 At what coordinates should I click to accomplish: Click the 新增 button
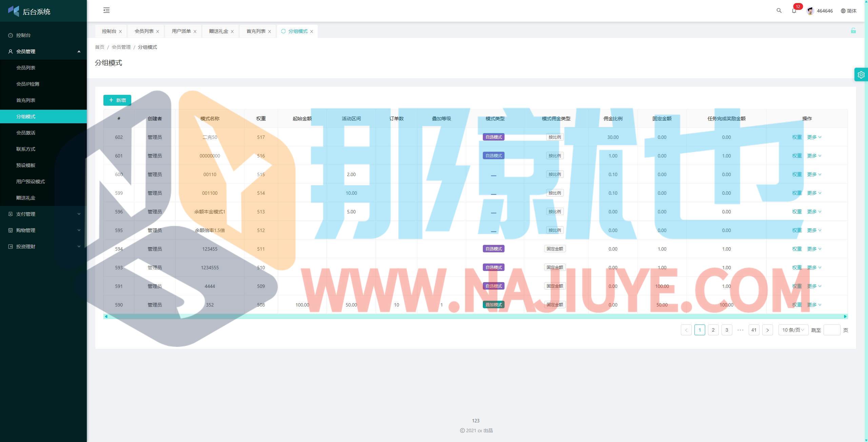tap(117, 100)
